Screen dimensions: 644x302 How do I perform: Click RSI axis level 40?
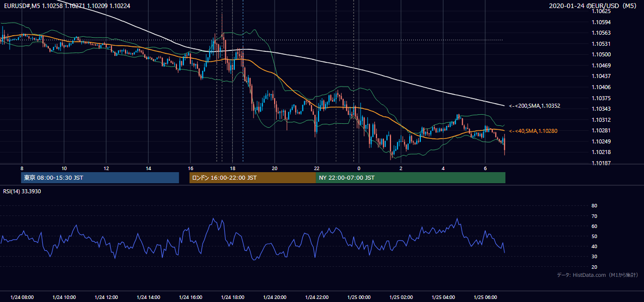tap(594, 246)
